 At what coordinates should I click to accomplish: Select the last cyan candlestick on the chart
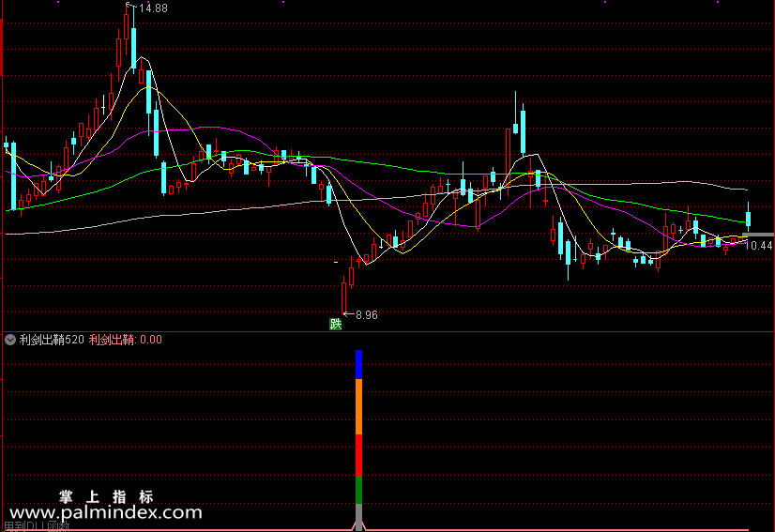coord(749,218)
